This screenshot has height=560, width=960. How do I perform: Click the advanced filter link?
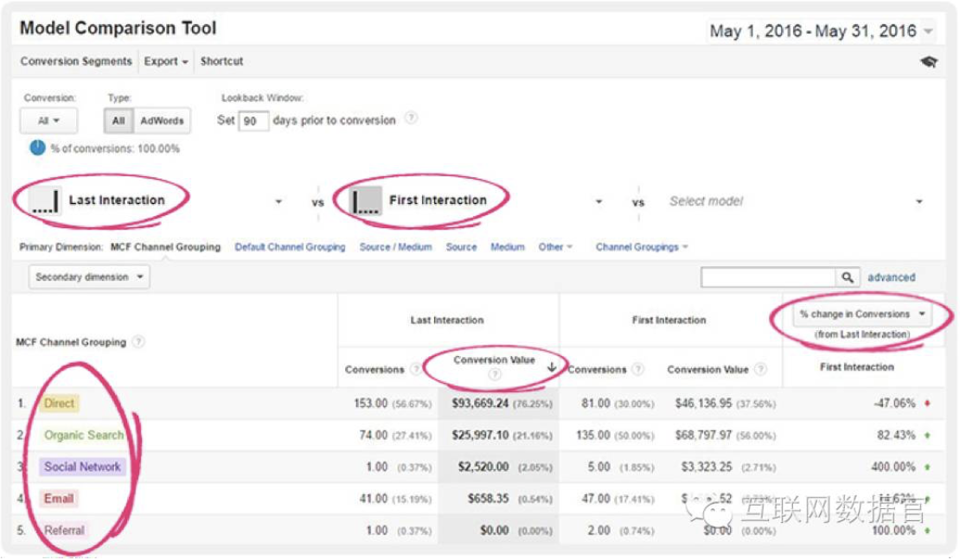coord(891,277)
